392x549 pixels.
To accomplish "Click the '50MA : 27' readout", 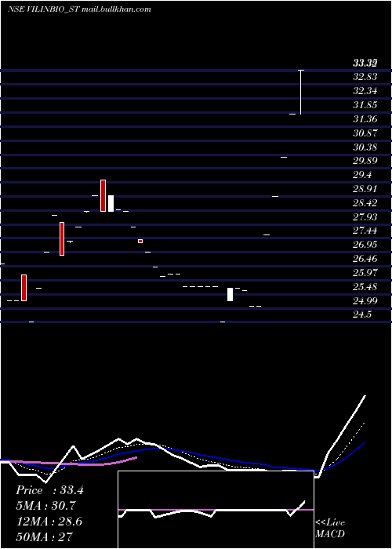I will [x=45, y=536].
